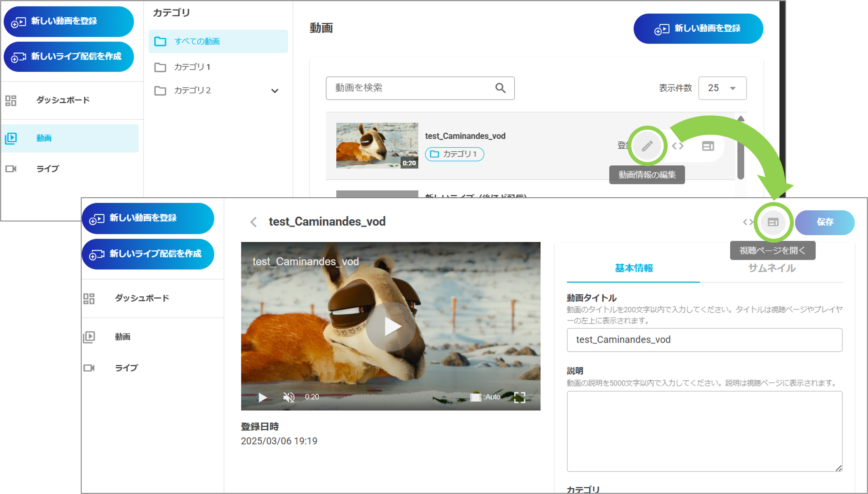Click 説明 text area

click(704, 431)
